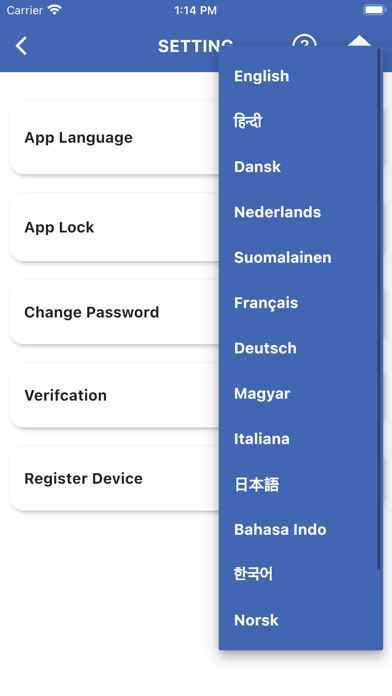Click the language list scrollbar
This screenshot has height=696, width=392.
coord(379,308)
